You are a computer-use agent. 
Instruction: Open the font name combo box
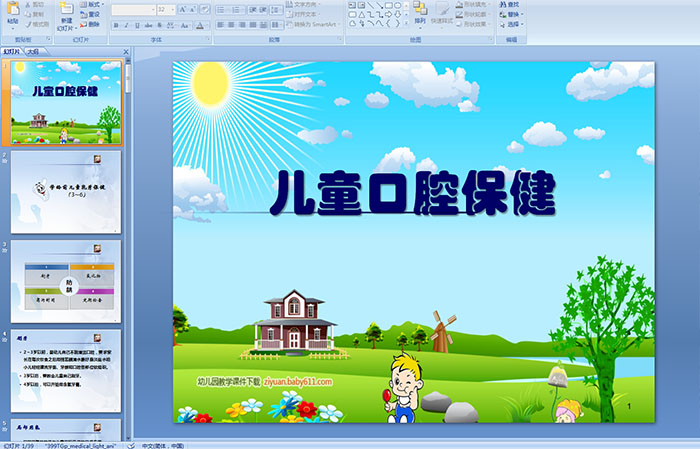(x=133, y=9)
